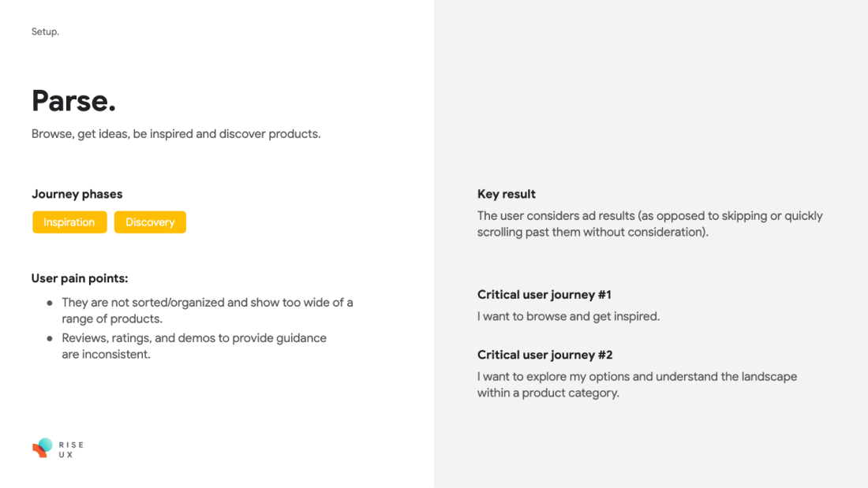
Task: Click the Parse. slide title
Action: point(73,101)
